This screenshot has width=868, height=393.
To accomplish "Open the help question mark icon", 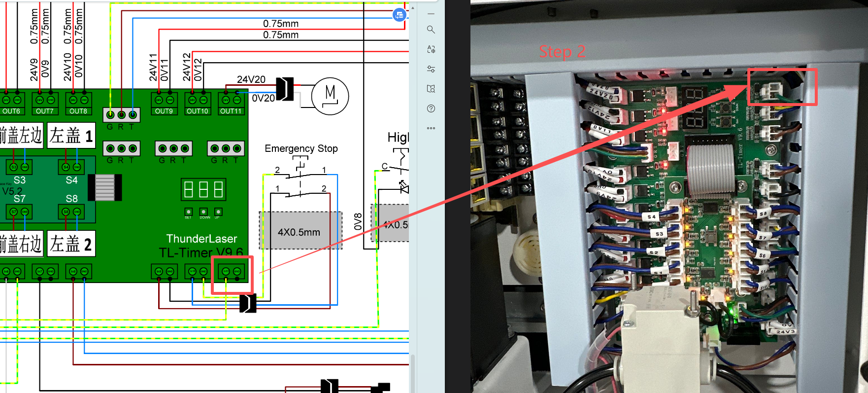I will point(431,108).
